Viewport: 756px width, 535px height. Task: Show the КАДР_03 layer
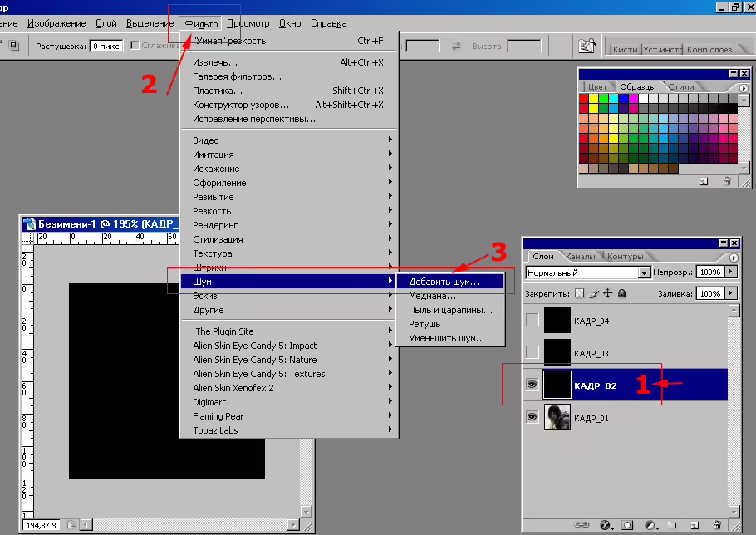[532, 352]
